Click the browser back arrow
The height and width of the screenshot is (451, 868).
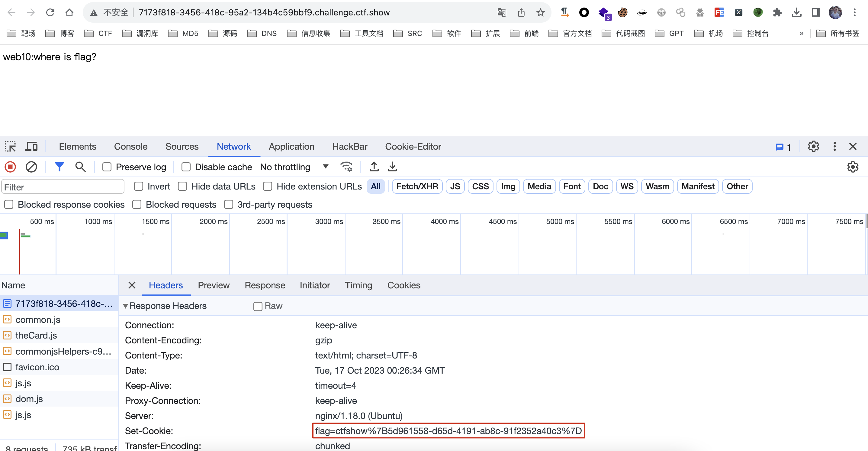pos(11,12)
